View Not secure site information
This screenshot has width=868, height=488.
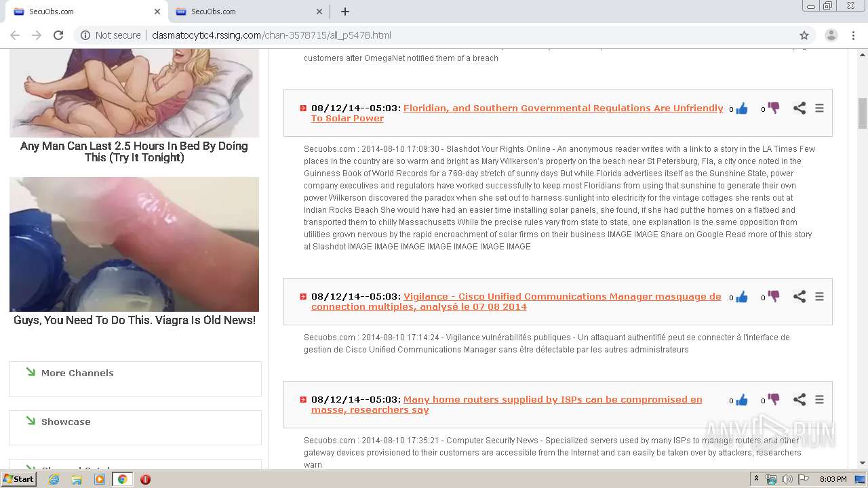coord(111,35)
